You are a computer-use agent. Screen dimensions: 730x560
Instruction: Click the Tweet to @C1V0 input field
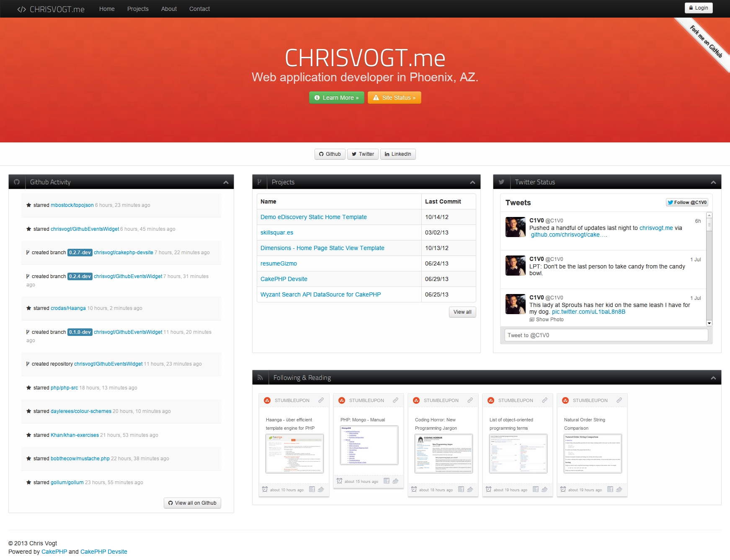point(606,335)
